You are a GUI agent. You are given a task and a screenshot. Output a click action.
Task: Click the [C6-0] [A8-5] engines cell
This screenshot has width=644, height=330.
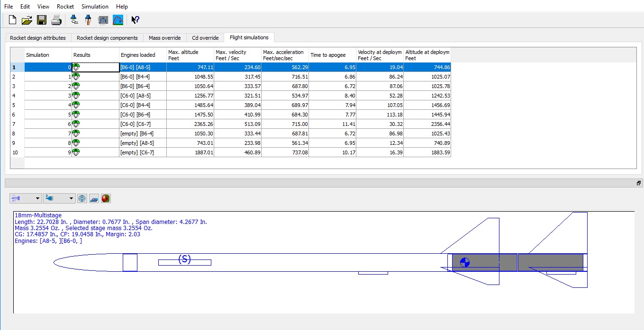143,96
